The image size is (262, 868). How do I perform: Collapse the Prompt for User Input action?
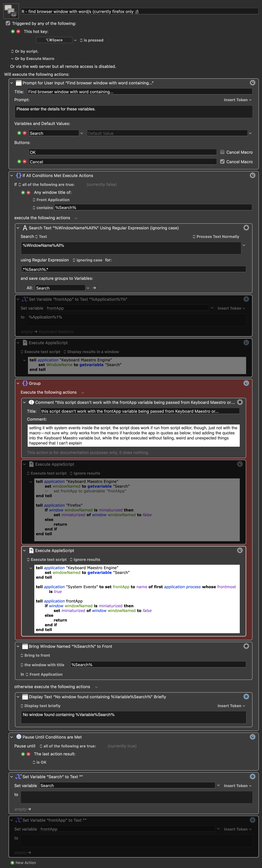coord(11,83)
